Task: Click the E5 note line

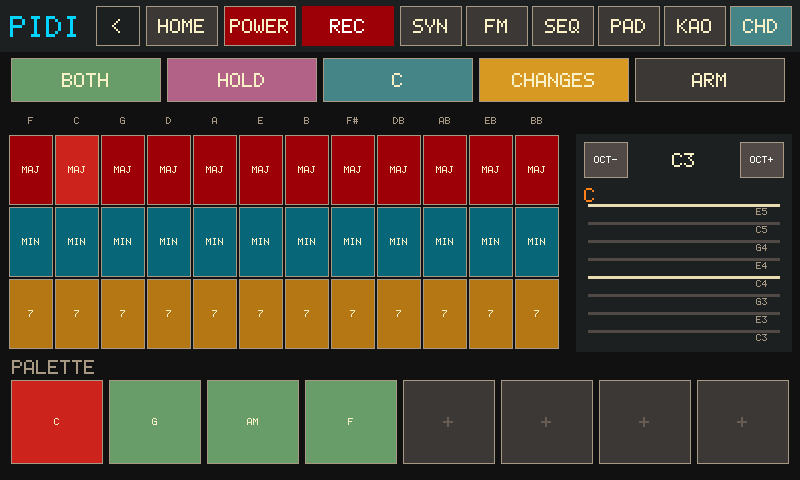Action: pyautogui.click(x=684, y=206)
